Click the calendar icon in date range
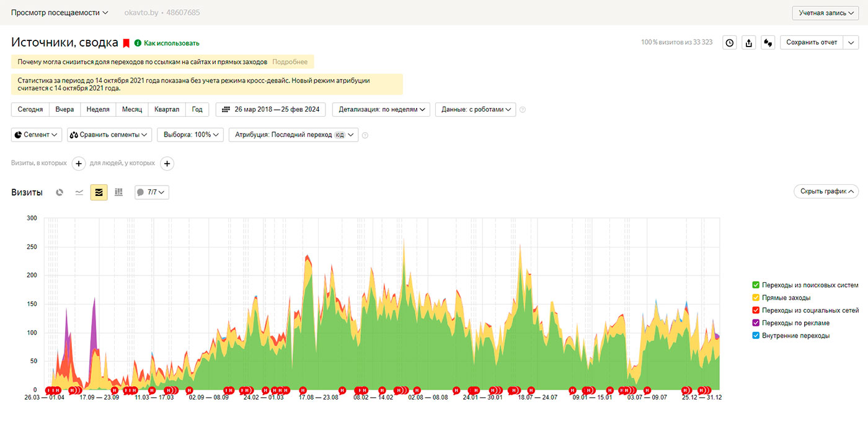868x430 pixels. click(x=226, y=109)
